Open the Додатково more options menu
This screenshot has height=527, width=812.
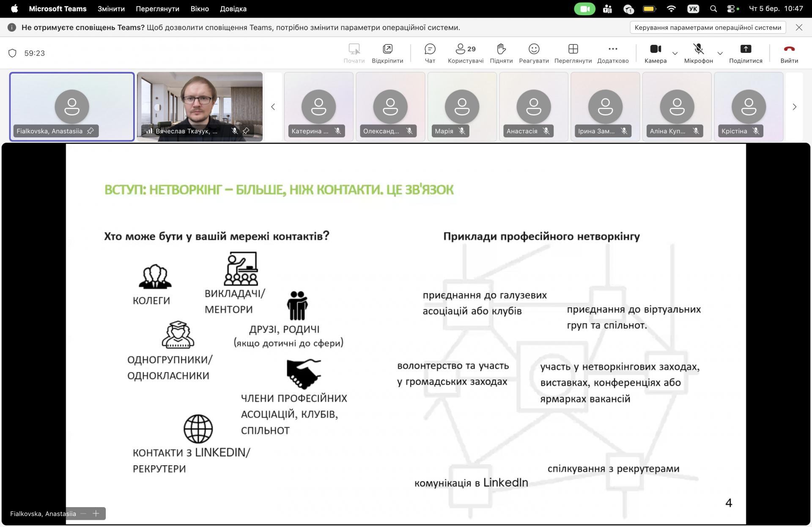[x=613, y=53]
